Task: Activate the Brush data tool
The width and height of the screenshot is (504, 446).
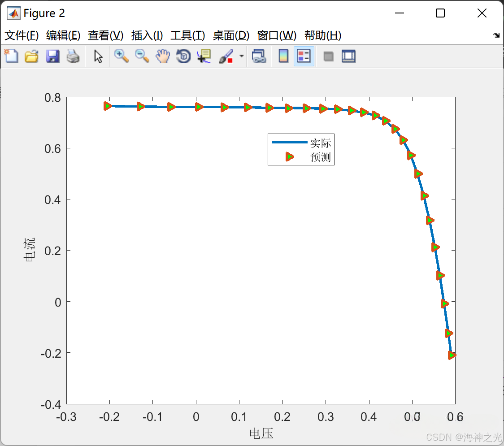Action: (226, 56)
